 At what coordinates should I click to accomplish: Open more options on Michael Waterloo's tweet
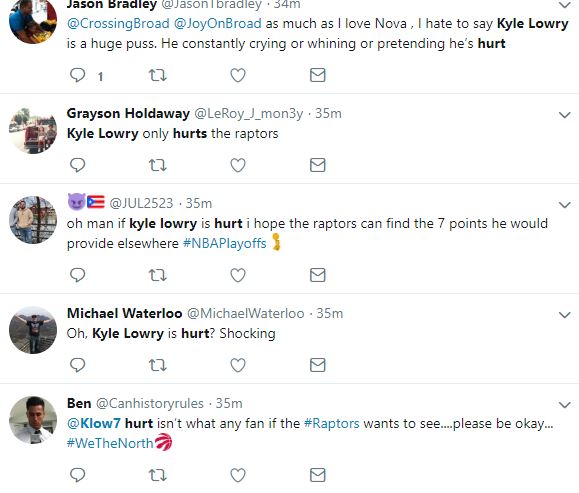pos(565,315)
